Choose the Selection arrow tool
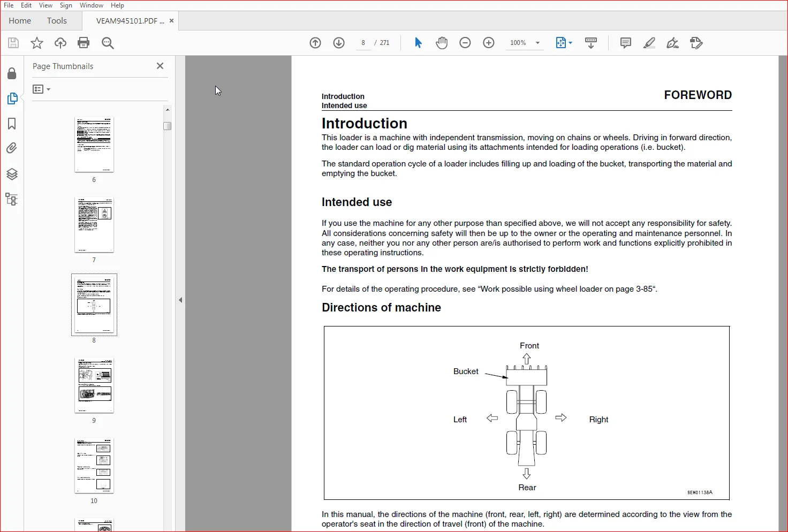 [418, 43]
